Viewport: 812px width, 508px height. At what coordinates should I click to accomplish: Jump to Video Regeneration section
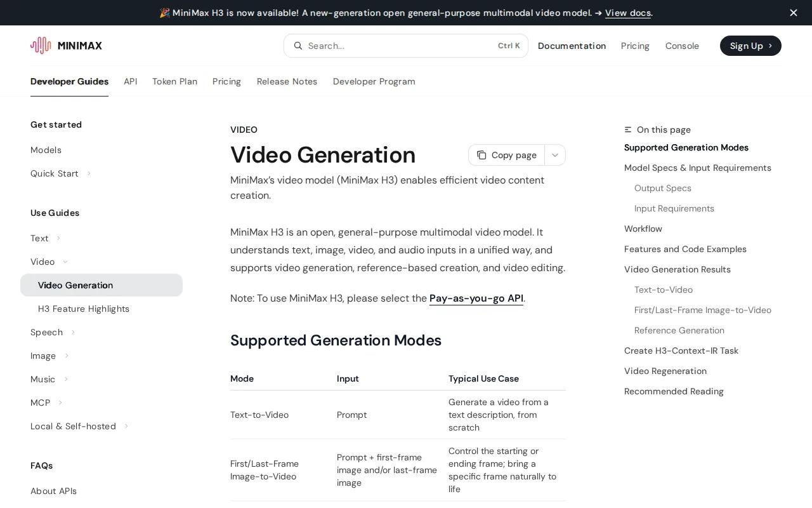coord(665,371)
